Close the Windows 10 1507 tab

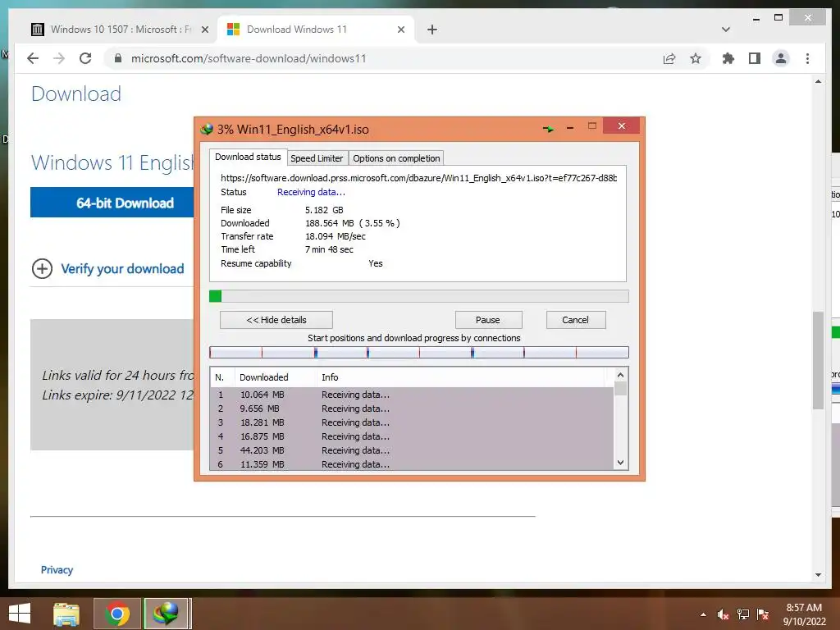(204, 30)
